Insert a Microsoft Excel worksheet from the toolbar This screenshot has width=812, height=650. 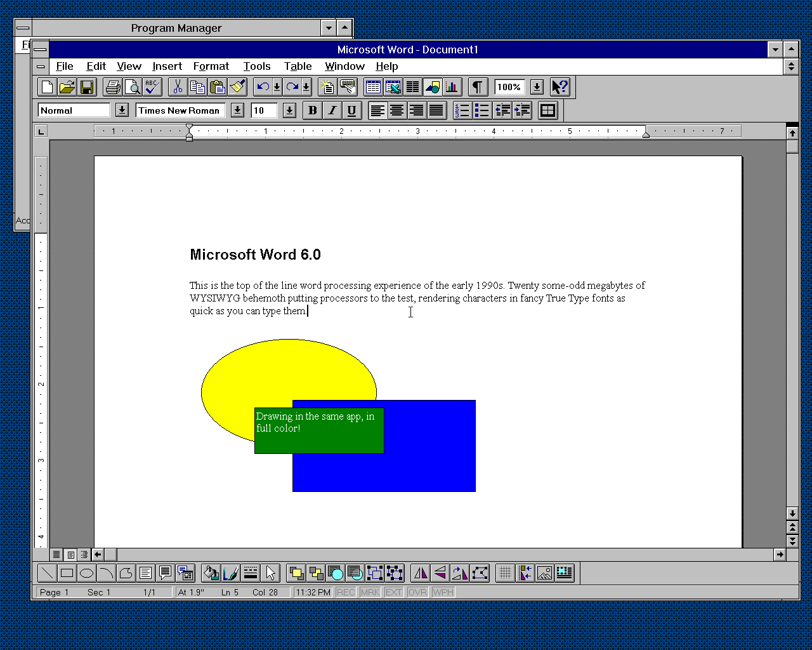click(393, 87)
